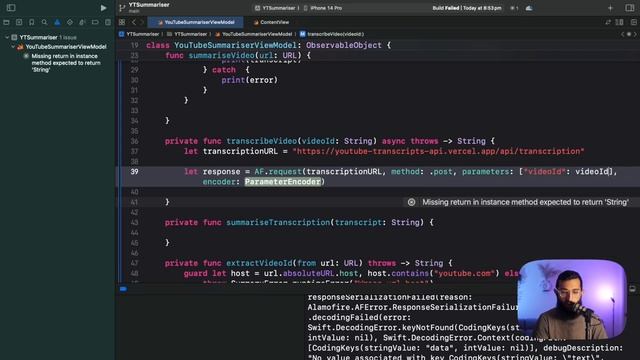
Task: Toggle the inspector panel
Action: pos(630,8)
